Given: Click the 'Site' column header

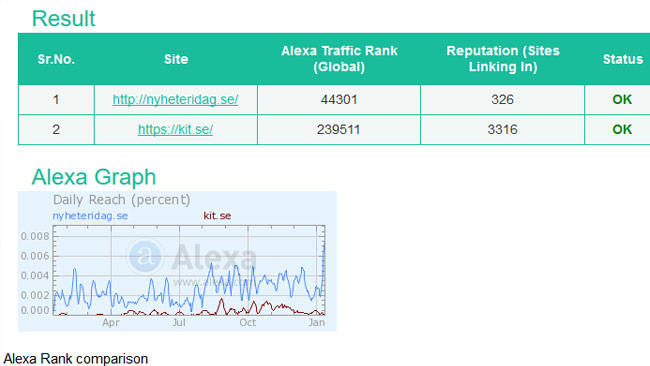Looking at the screenshot, I should 176,59.
